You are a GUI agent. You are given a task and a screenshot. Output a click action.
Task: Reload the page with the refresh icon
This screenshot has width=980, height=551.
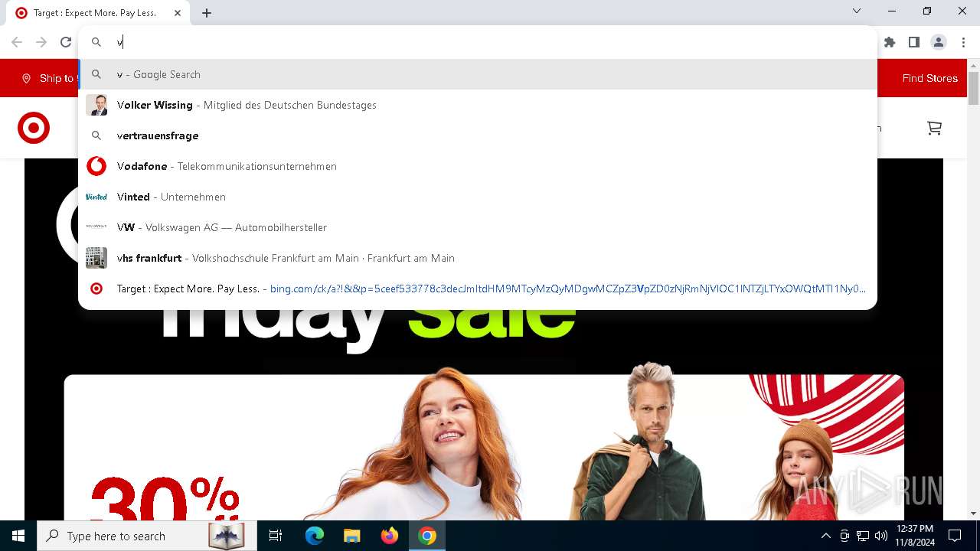pos(66,42)
